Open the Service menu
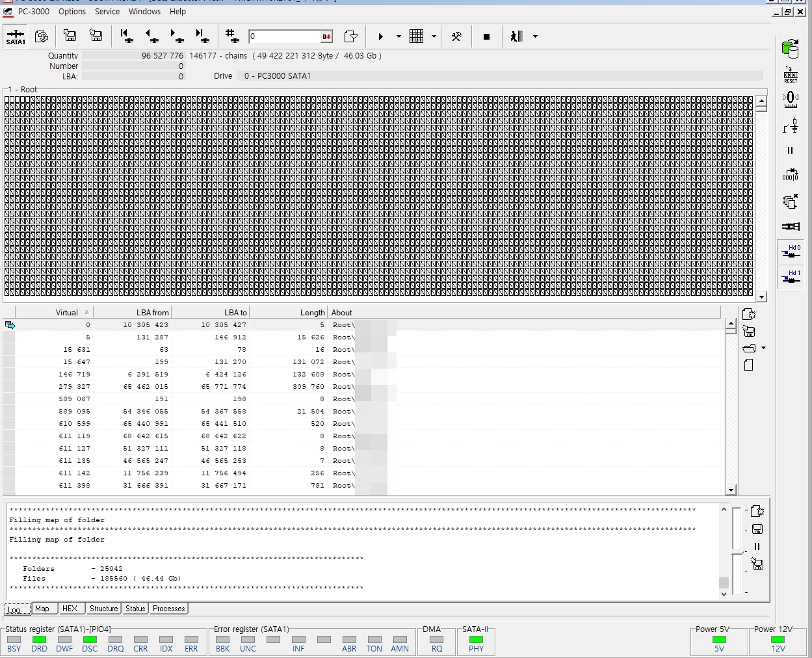The height and width of the screenshot is (658, 812). 107,11
